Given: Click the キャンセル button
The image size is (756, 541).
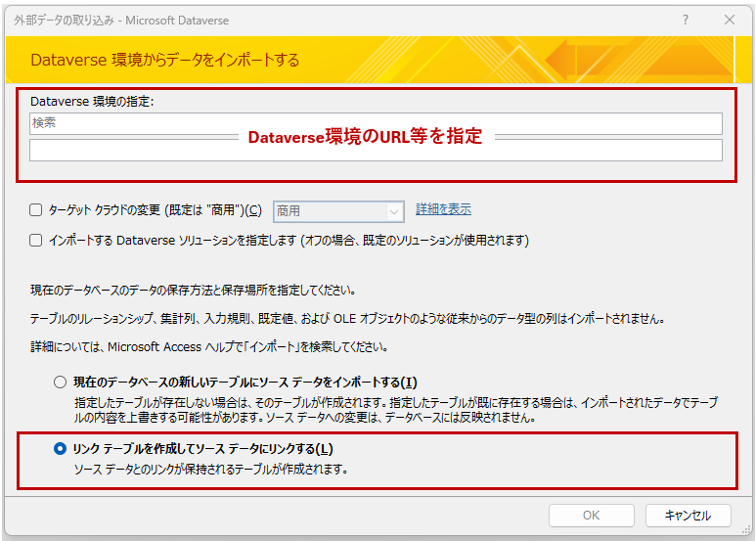Looking at the screenshot, I should (687, 516).
